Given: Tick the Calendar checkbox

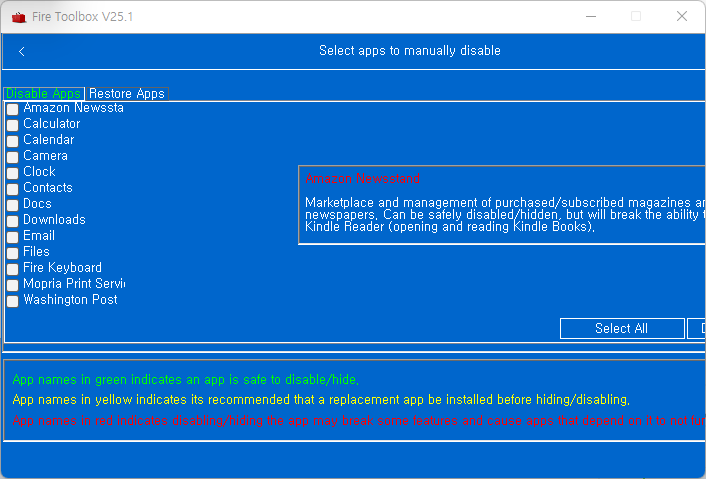Looking at the screenshot, I should (13, 141).
